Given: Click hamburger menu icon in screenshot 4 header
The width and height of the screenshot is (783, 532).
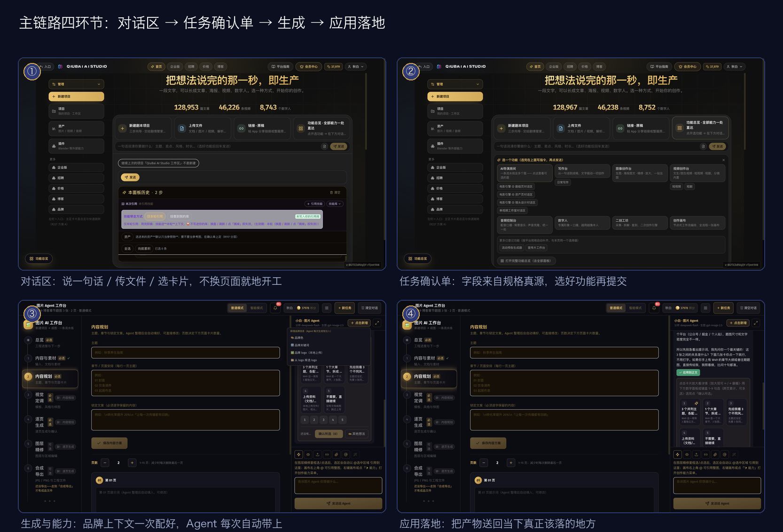Looking at the screenshot, I should click(705, 308).
